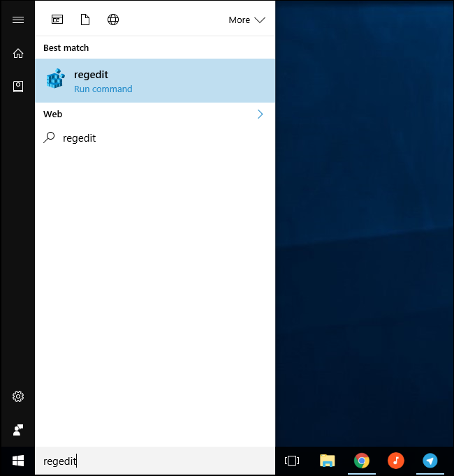454x476 pixels.
Task: Expand the More filters dropdown
Action: click(247, 20)
